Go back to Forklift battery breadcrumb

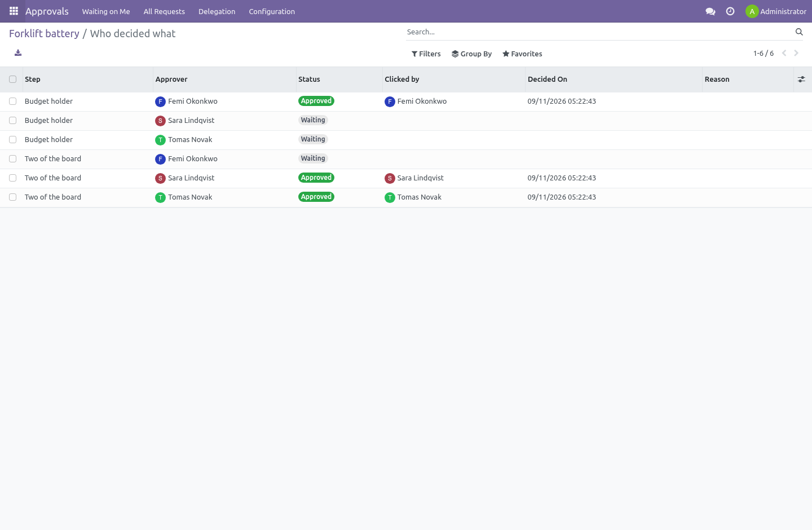pyautogui.click(x=44, y=34)
